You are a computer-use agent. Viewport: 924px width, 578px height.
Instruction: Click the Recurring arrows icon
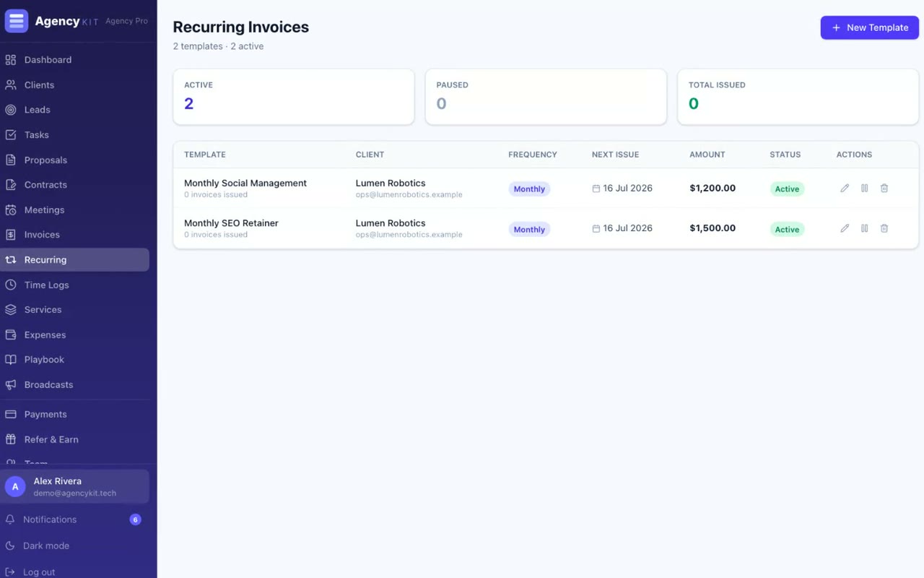click(x=11, y=260)
